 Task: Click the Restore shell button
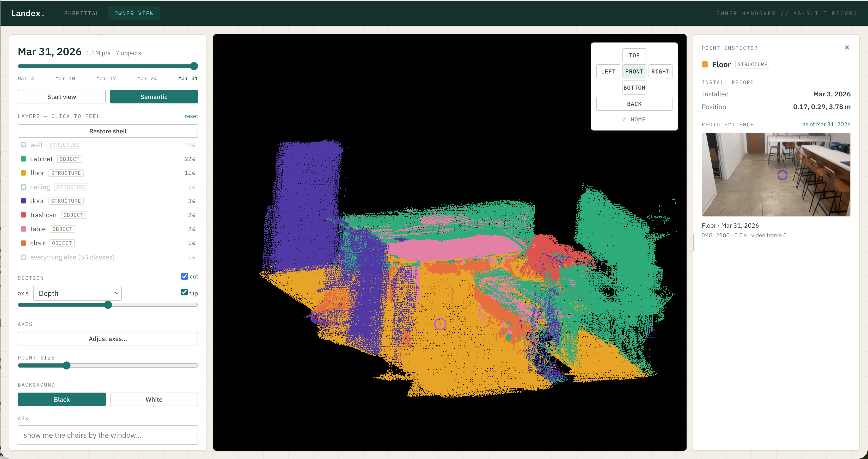tap(108, 131)
